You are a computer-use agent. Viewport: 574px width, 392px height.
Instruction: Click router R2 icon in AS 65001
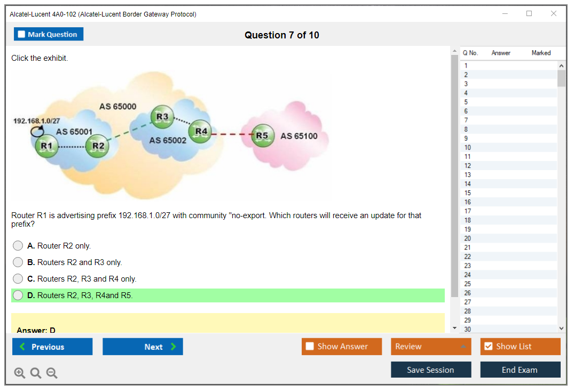[x=98, y=145]
